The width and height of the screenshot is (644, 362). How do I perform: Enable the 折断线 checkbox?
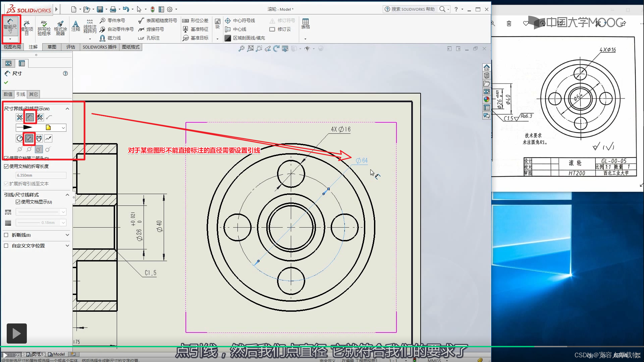coord(6,235)
